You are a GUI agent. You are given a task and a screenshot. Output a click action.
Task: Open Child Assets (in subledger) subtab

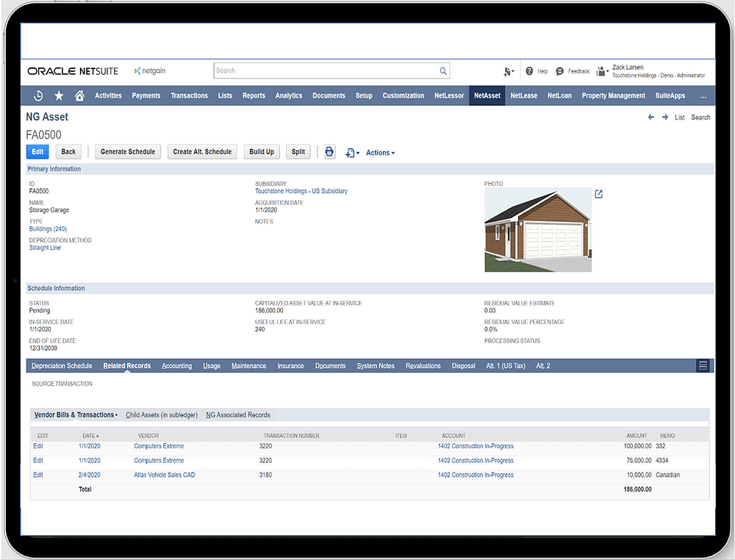(162, 415)
